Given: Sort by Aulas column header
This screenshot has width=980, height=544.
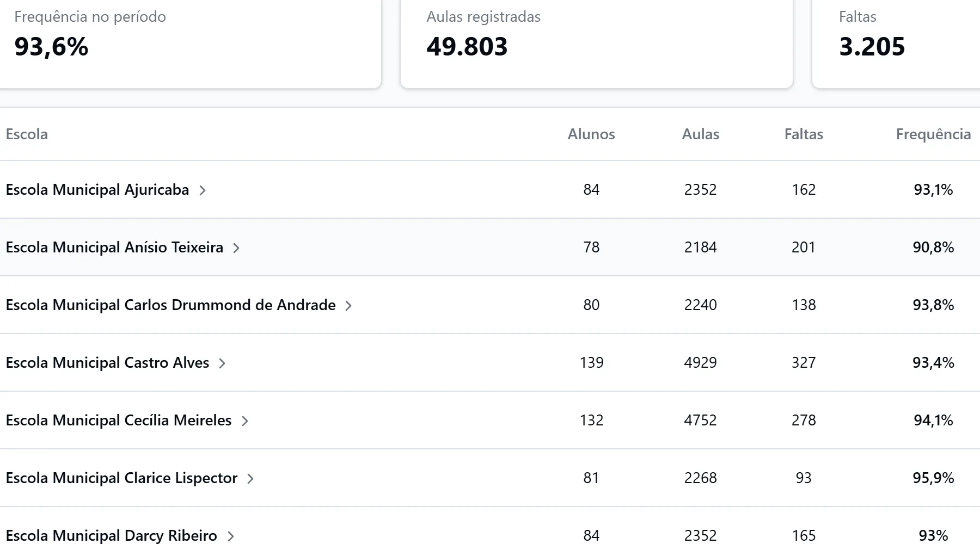Looking at the screenshot, I should pos(701,134).
